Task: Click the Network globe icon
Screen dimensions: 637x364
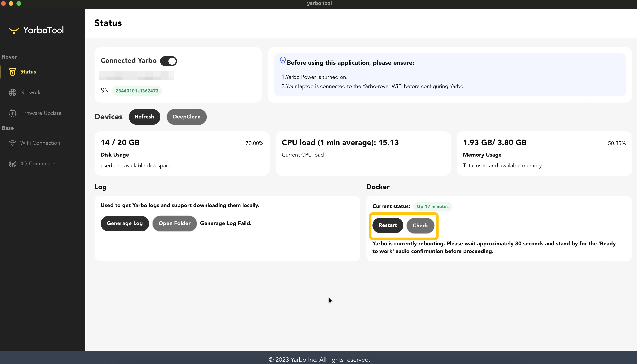Action: pyautogui.click(x=12, y=92)
